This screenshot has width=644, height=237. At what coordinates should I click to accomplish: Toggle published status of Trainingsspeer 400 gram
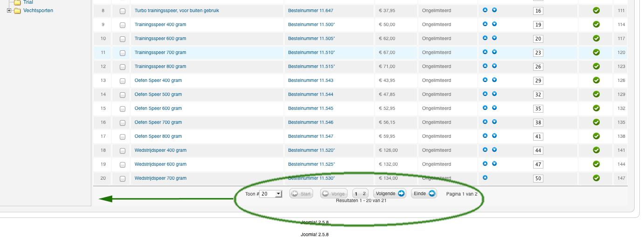(x=596, y=24)
